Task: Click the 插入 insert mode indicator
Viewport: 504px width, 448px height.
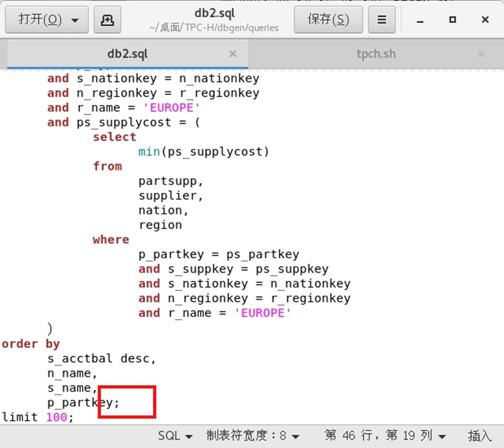Action: [x=479, y=436]
